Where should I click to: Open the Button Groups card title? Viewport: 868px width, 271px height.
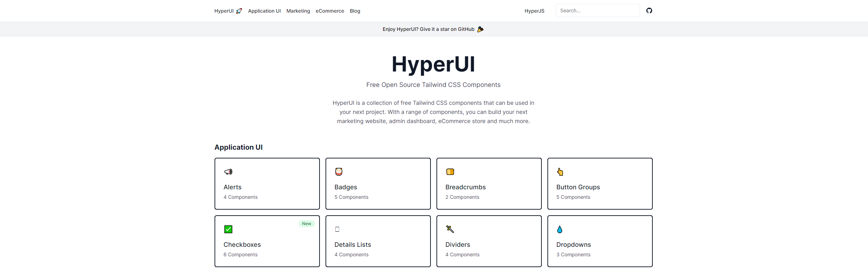click(578, 187)
